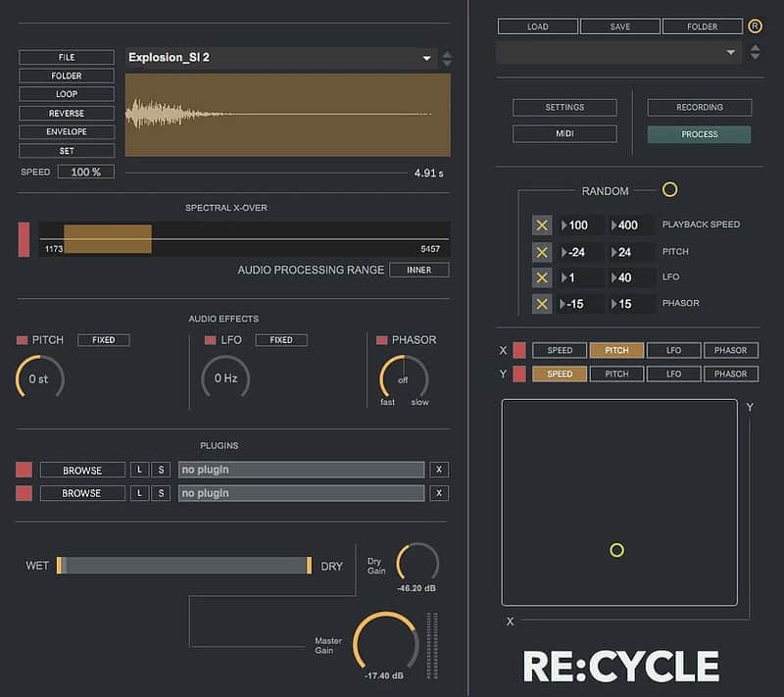Image resolution: width=784 pixels, height=697 pixels.
Task: Click the L icon on the first plugin slot
Action: 139,470
